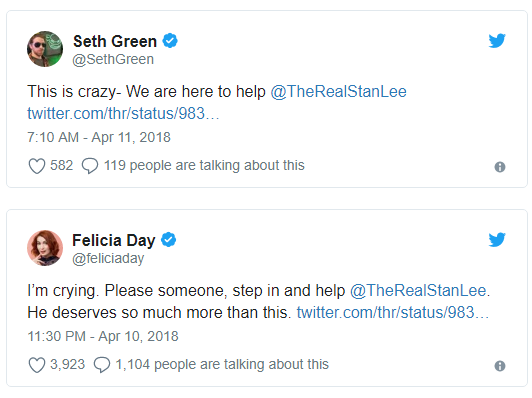The width and height of the screenshot is (532, 398).
Task: Open reply bubble icon on Felicia Day's tweet
Action: pos(102,365)
